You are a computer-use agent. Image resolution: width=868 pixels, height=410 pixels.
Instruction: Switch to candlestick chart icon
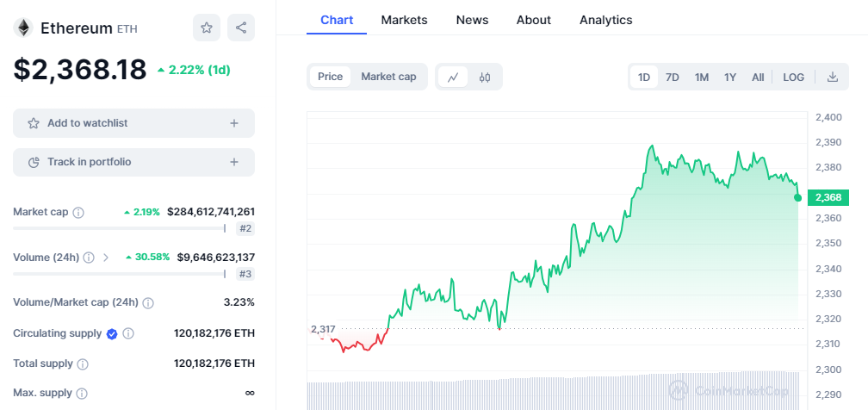(x=485, y=77)
